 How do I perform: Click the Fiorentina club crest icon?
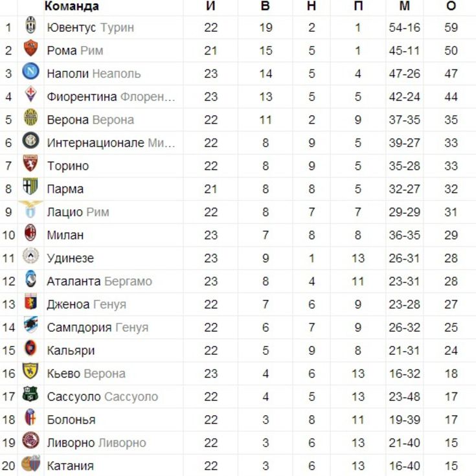point(30,96)
